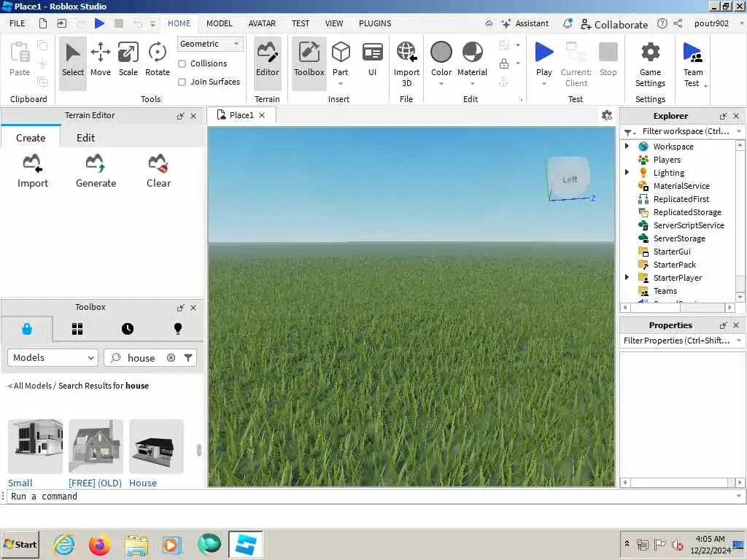Open the [FREE] (OLD) model link
Image resolution: width=747 pixels, height=560 pixels.
[x=96, y=483]
